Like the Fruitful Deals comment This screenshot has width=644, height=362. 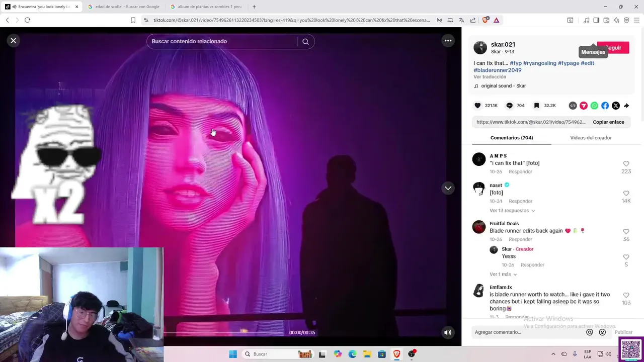point(626,232)
